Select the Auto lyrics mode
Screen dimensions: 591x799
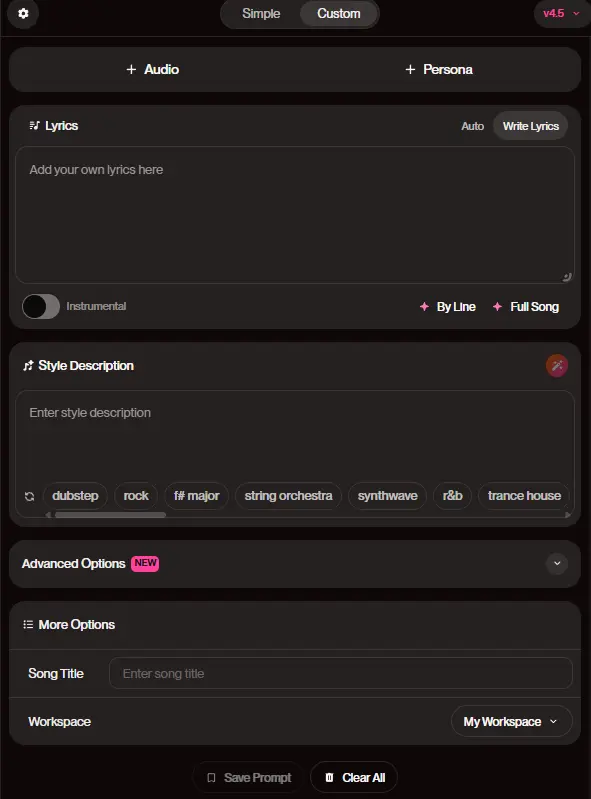(x=472, y=126)
